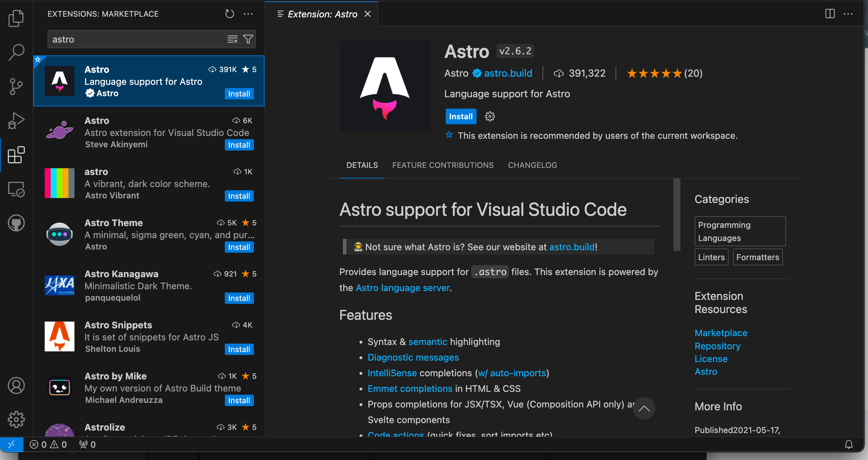Open the Emmet completions link
868x460 pixels.
tap(410, 389)
